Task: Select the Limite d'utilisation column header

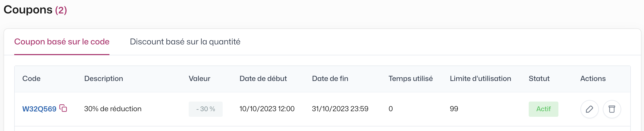Action: coord(480,79)
